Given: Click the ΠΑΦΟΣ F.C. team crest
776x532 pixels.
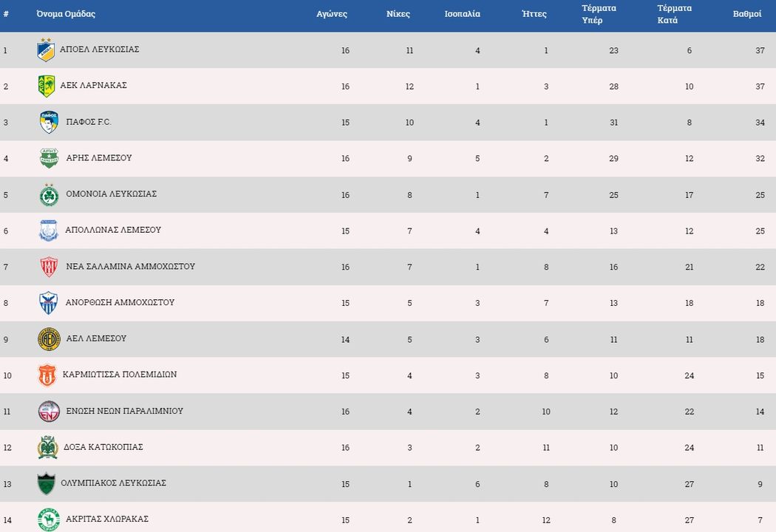Looking at the screenshot, I should coord(49,122).
